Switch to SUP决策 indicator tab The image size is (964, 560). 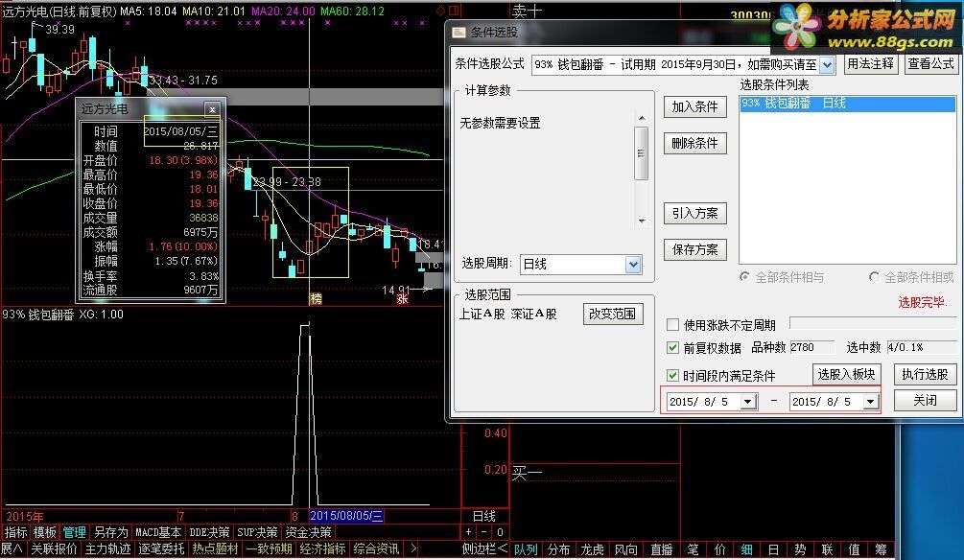tap(257, 532)
